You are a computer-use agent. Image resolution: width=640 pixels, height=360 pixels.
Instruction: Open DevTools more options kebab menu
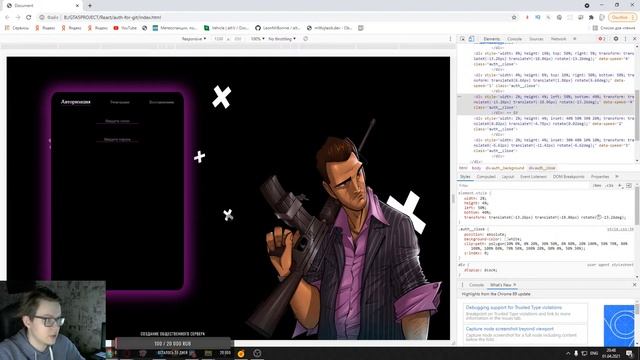coord(625,39)
